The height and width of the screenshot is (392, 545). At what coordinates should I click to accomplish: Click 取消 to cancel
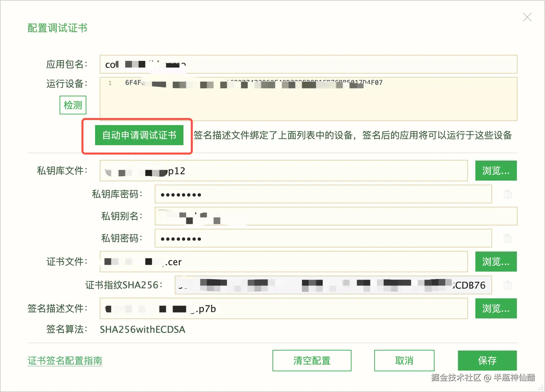(x=404, y=361)
